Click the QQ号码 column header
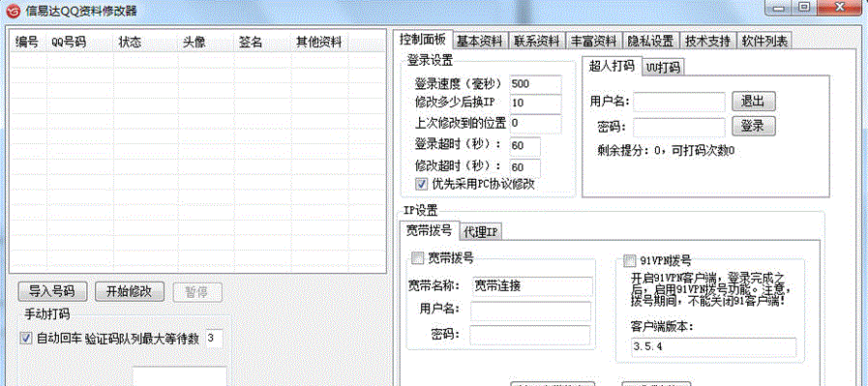The image size is (868, 386). [80, 43]
